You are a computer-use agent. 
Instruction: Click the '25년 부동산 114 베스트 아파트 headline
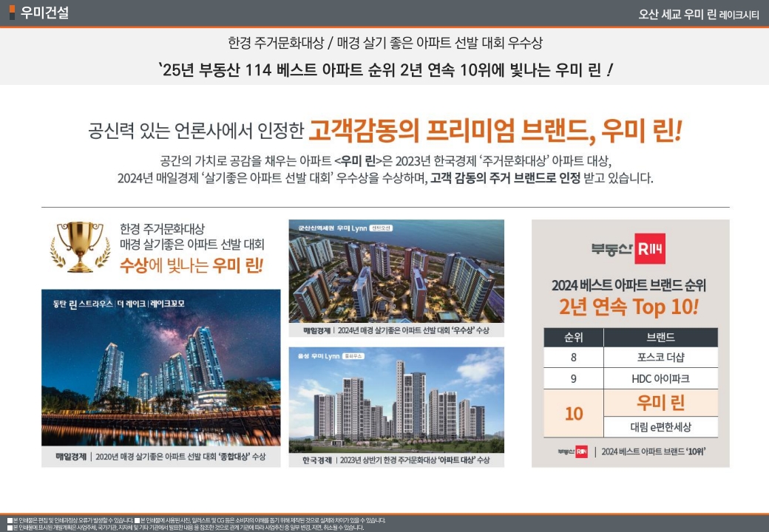(385, 70)
